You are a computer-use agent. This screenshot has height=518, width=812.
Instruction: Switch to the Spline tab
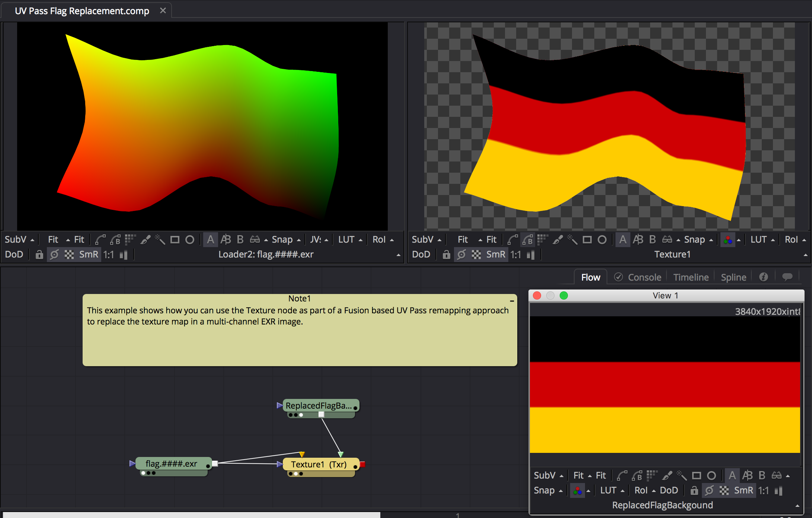pyautogui.click(x=733, y=278)
